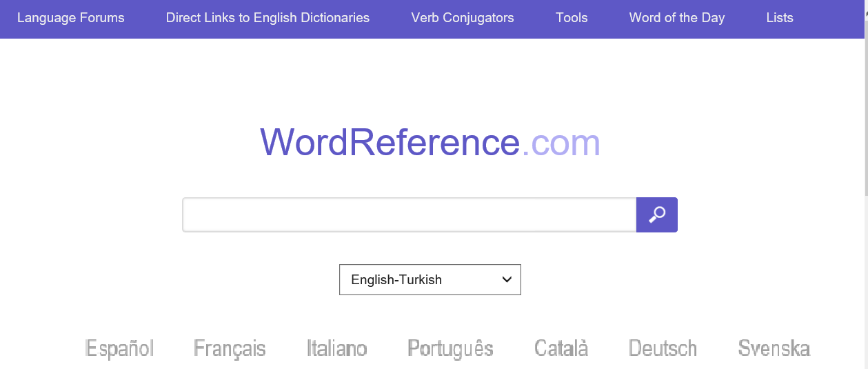Click the magnifying glass search button

pyautogui.click(x=656, y=215)
